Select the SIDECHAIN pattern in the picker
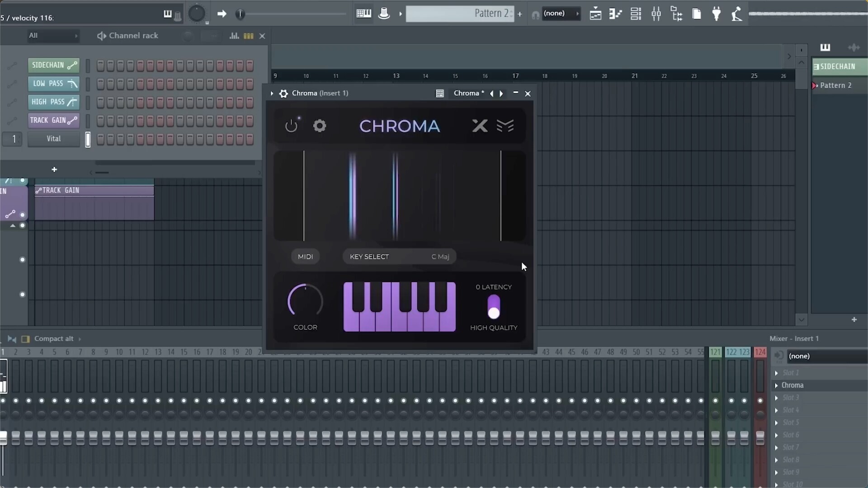868x488 pixels. [x=840, y=66]
